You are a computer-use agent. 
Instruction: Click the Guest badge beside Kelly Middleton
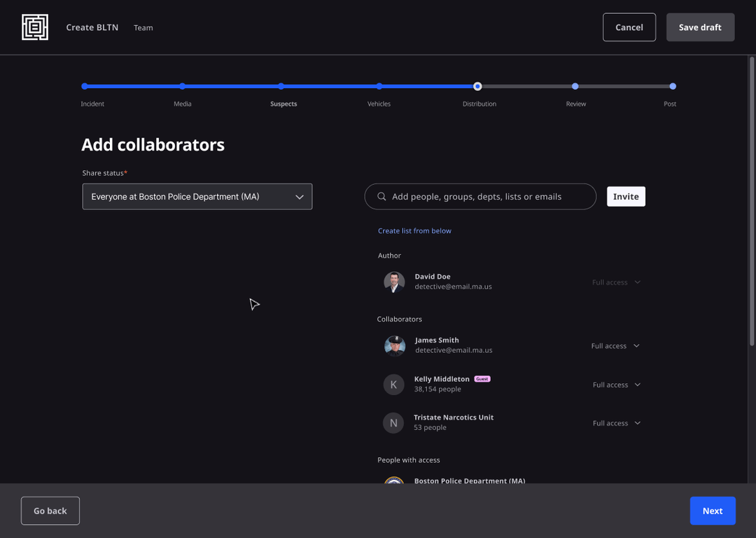coord(482,378)
